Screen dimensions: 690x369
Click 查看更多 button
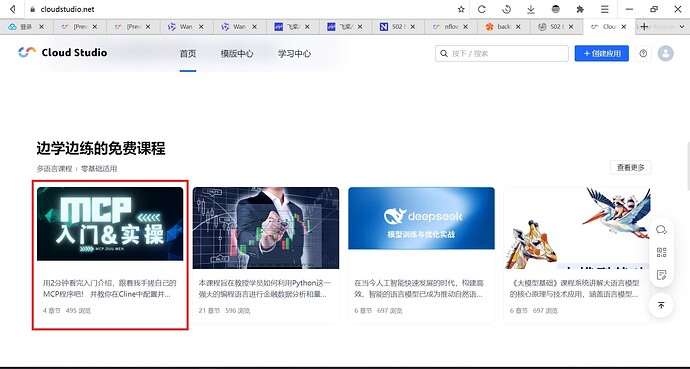tap(631, 168)
